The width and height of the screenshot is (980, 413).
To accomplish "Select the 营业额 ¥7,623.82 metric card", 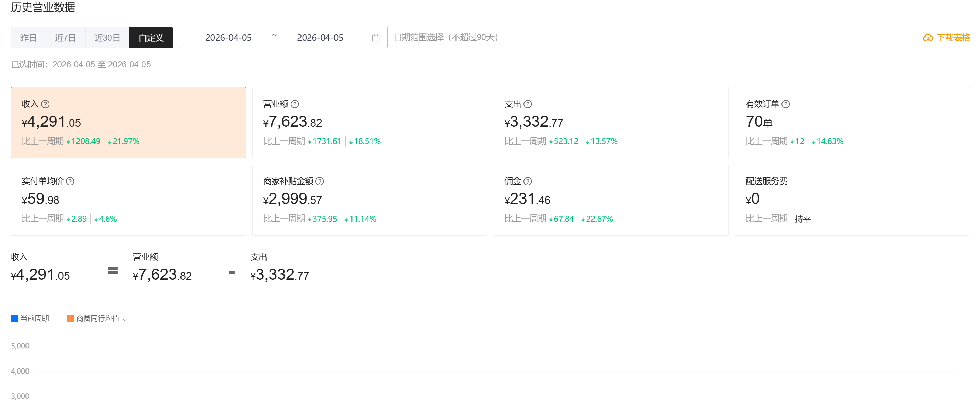I will pos(370,122).
